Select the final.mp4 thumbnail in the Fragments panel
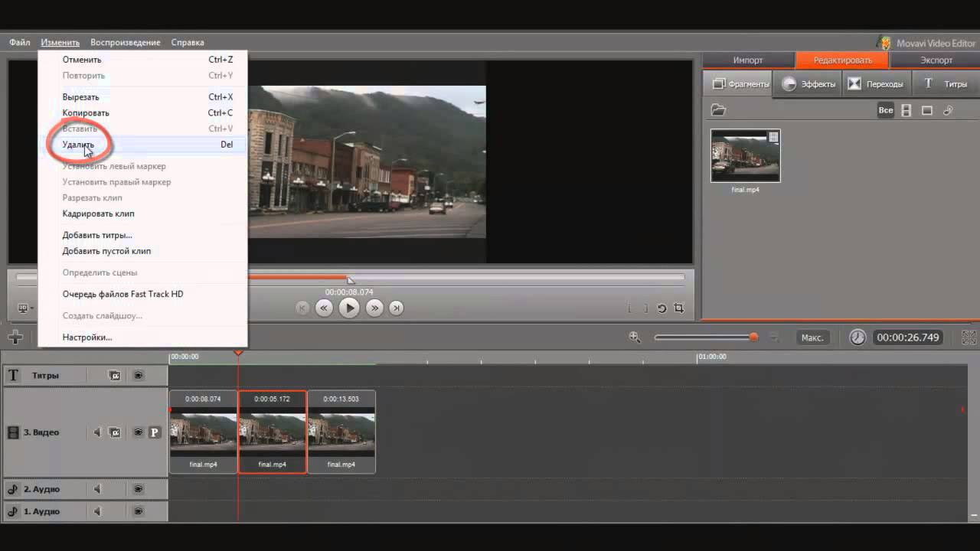This screenshot has height=551, width=980. [745, 156]
